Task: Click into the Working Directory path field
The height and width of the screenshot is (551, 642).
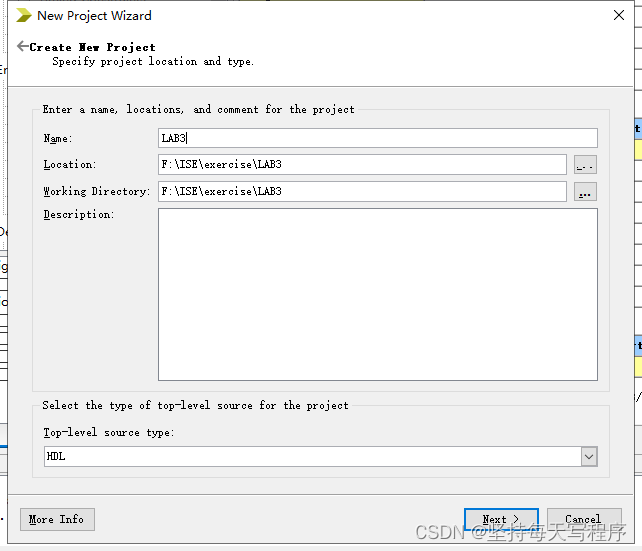Action: point(362,191)
